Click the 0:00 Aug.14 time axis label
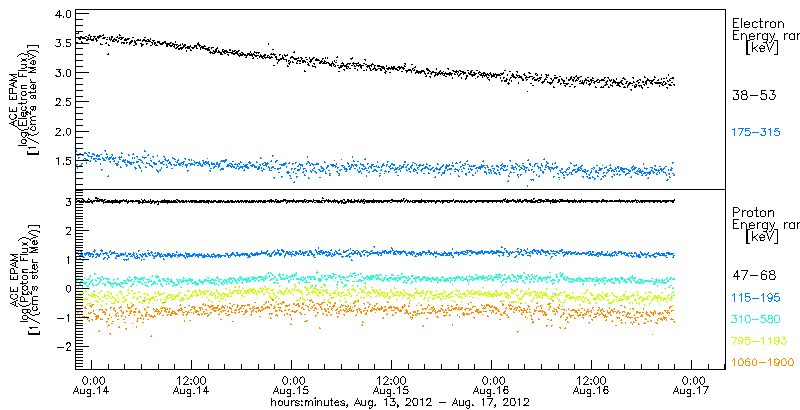 tap(92, 385)
